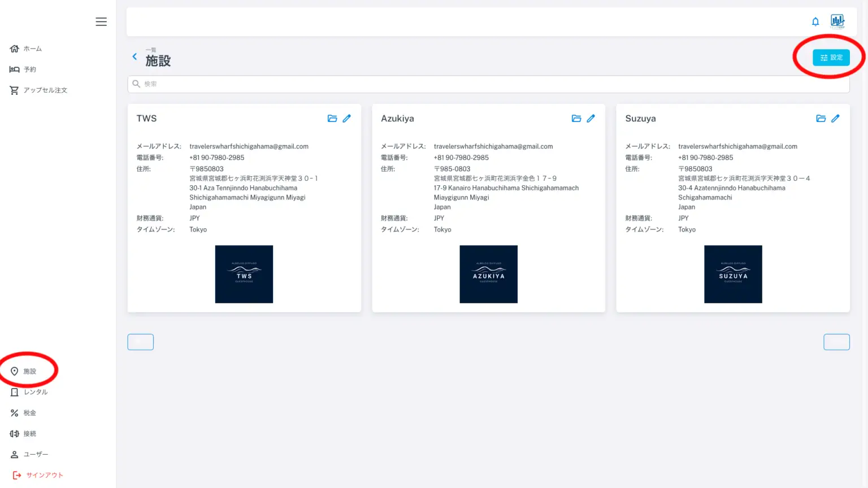Click the Azukiya logo thumbnail
Screen dimensions: 868x488
point(488,274)
